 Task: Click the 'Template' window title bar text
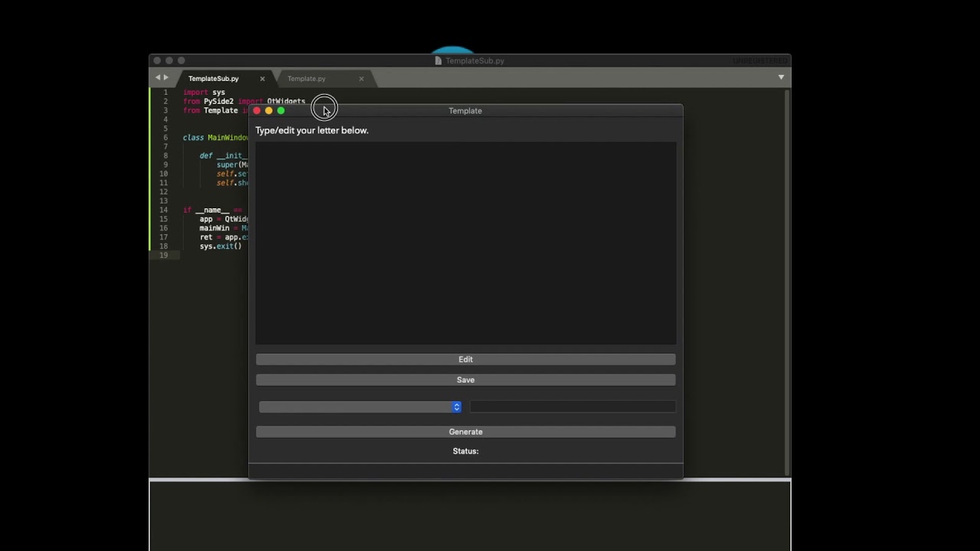(x=465, y=111)
